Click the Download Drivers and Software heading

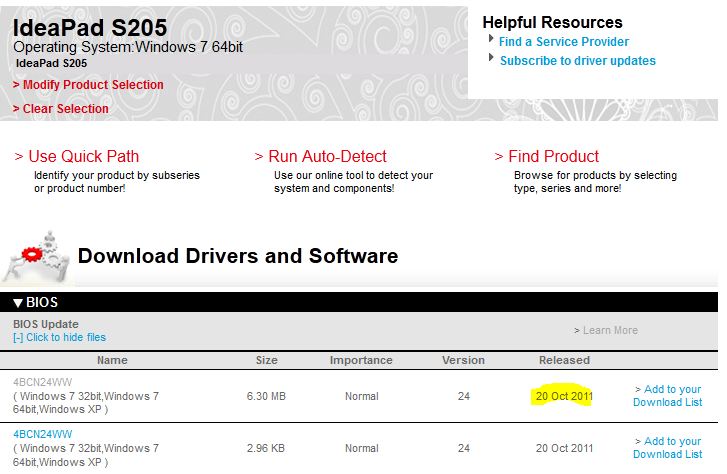point(238,256)
